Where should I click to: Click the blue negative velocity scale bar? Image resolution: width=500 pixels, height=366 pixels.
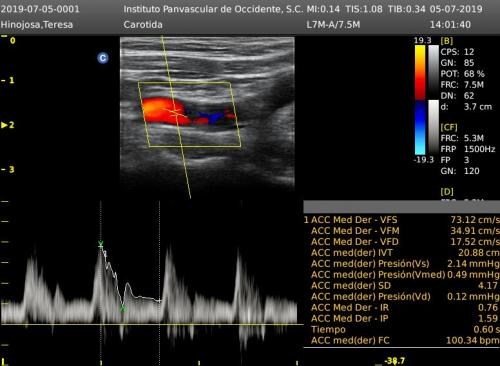click(420, 128)
